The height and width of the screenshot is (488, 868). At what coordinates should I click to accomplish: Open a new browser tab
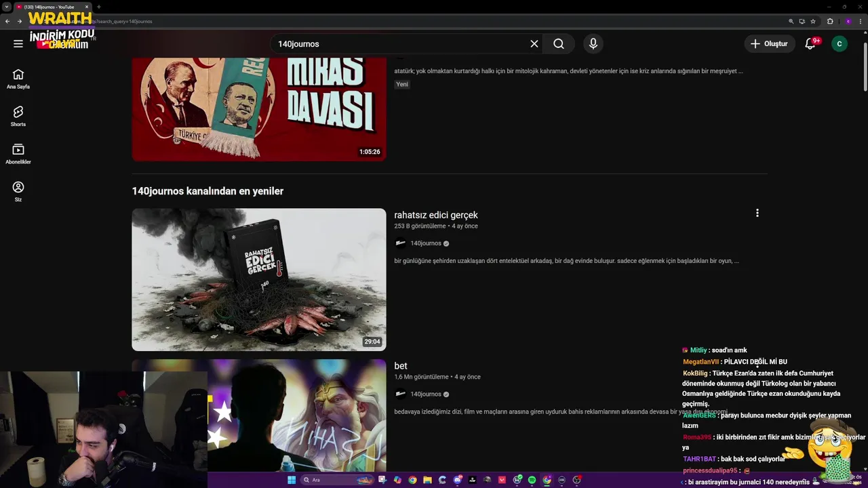(98, 7)
